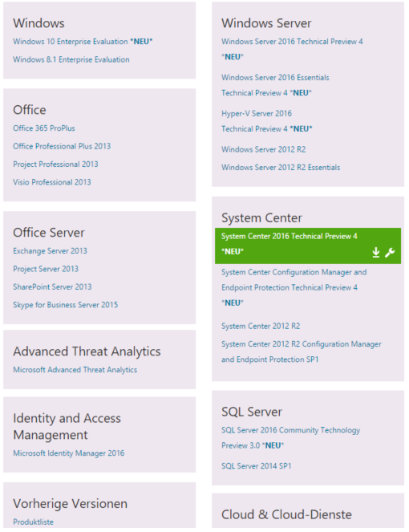Choose Project Professional 2013
The width and height of the screenshot is (409, 532).
[x=55, y=164]
